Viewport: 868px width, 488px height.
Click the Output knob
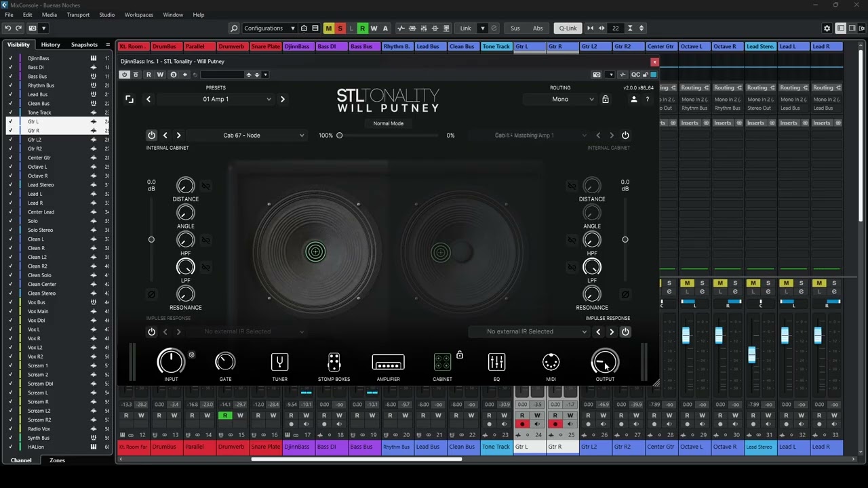pyautogui.click(x=605, y=362)
